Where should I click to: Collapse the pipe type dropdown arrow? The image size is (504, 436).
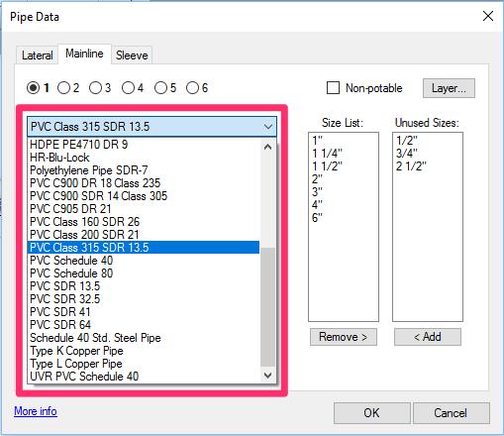pyautogui.click(x=268, y=127)
